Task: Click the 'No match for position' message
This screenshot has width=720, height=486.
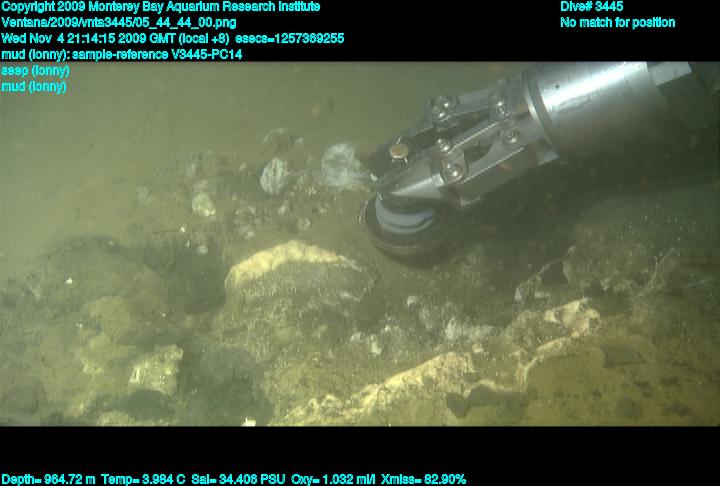Action: 618,23
